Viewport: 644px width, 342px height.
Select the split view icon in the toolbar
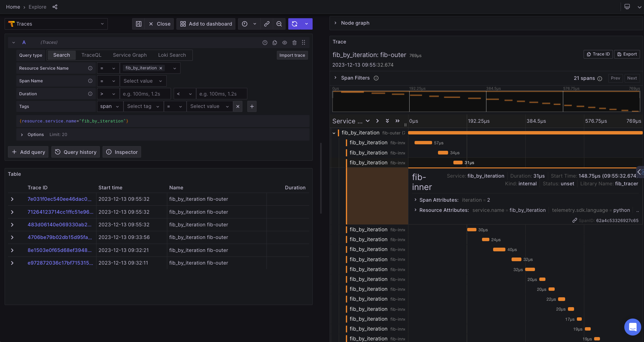(x=139, y=24)
